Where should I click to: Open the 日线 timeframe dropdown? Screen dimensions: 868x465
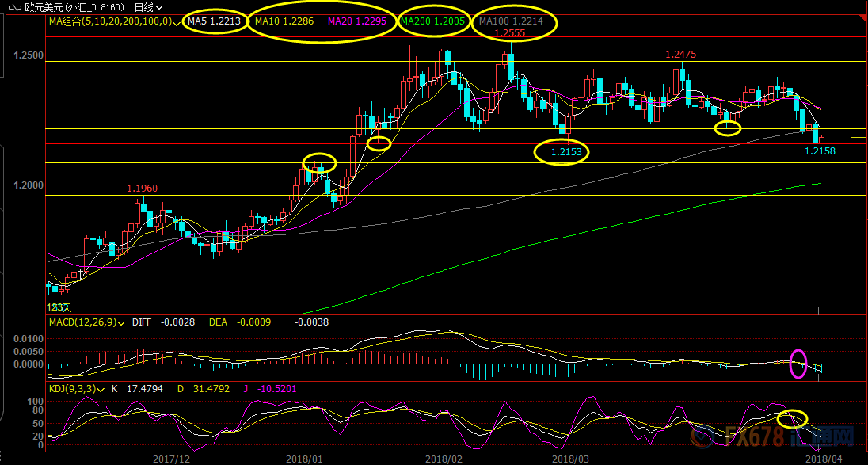[148, 8]
